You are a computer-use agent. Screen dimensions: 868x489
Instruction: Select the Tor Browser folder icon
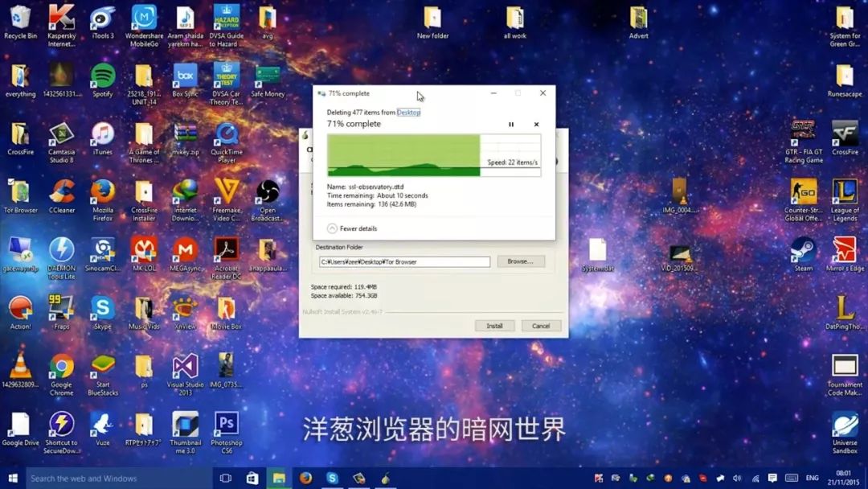point(20,196)
